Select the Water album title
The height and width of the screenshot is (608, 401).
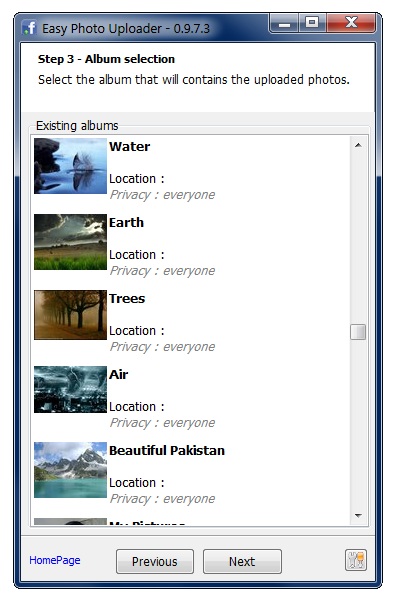tap(130, 147)
